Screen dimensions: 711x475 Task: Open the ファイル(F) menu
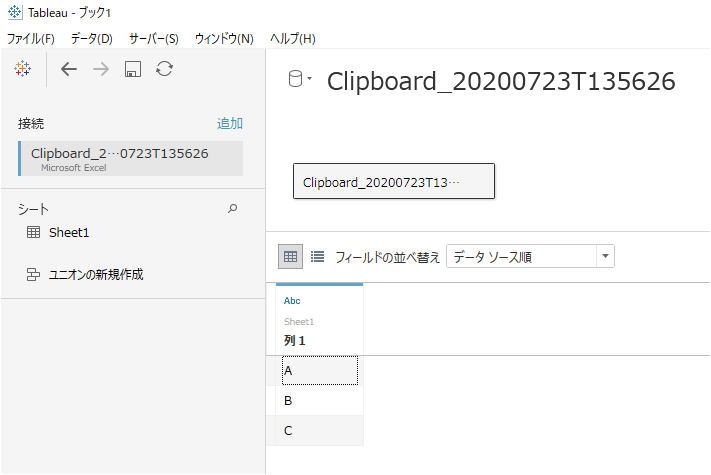click(x=31, y=39)
